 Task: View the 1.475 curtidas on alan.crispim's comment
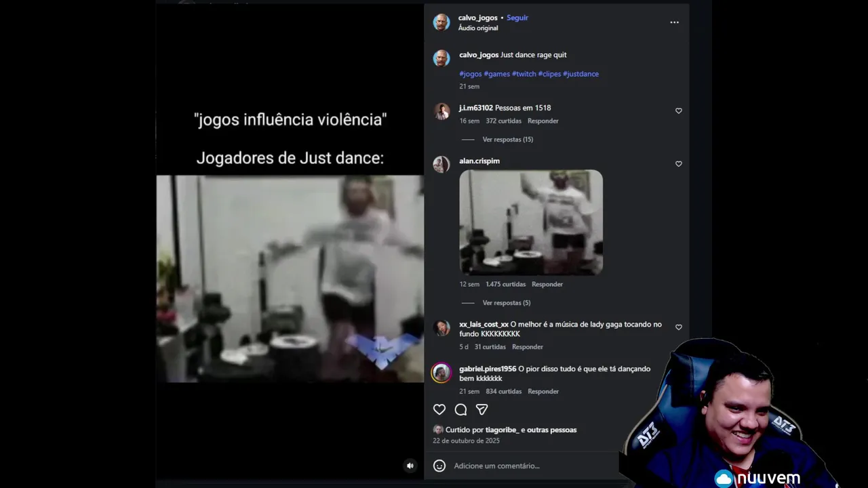click(506, 285)
